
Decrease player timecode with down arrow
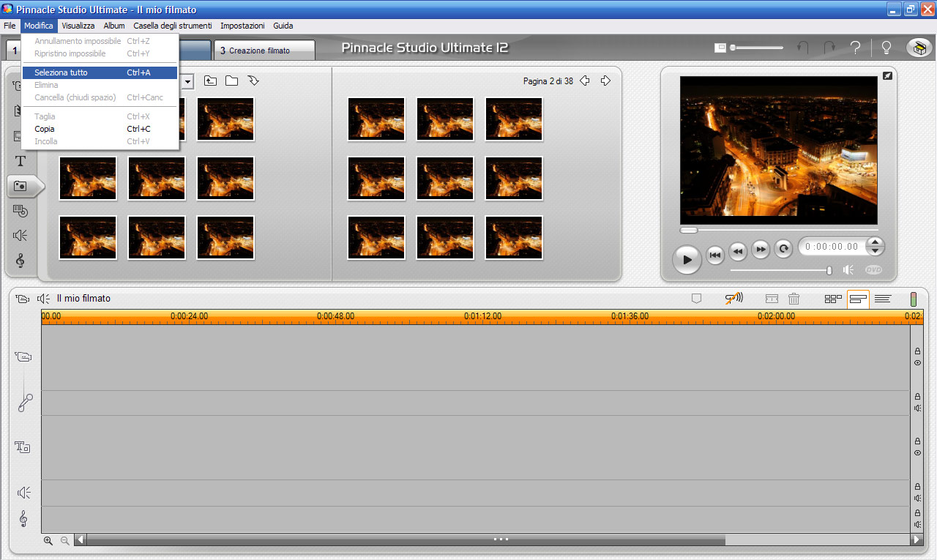coord(875,251)
